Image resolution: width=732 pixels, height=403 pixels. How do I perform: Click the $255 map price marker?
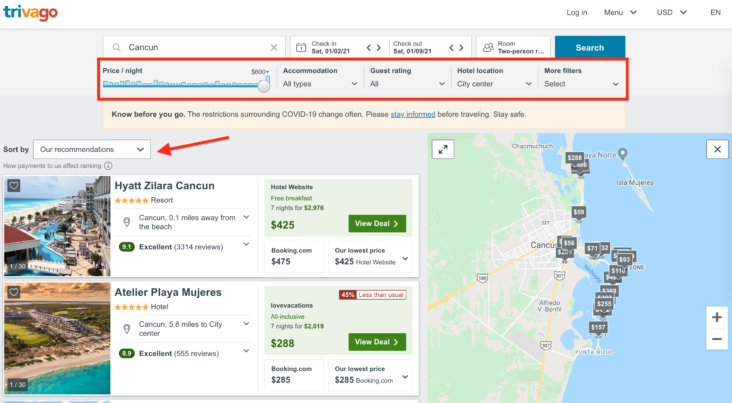(x=604, y=304)
